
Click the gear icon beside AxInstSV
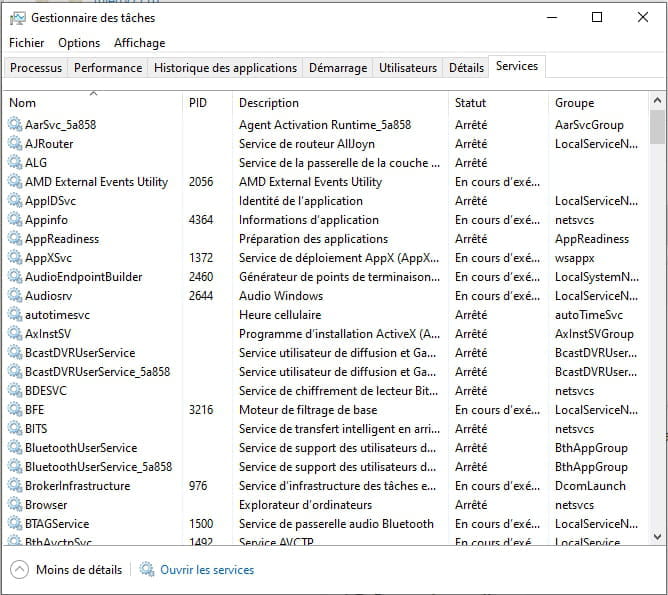click(15, 333)
